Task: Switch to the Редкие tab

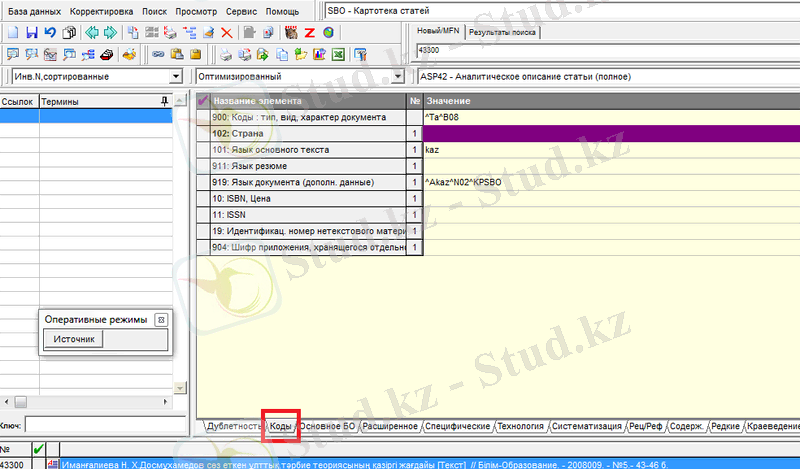Action: [x=725, y=426]
